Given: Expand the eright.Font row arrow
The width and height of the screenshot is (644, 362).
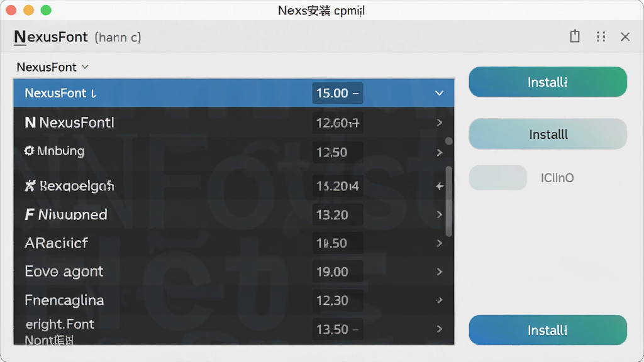Looking at the screenshot, I should pyautogui.click(x=440, y=329).
